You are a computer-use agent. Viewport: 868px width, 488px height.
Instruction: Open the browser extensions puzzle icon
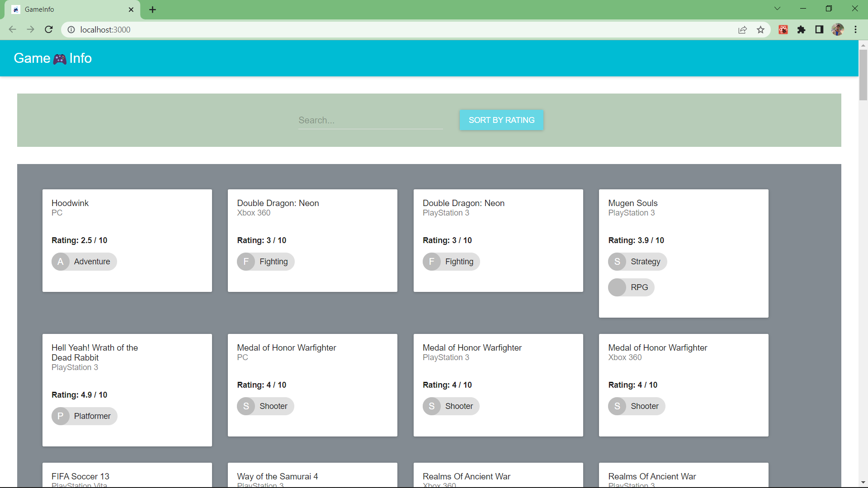coord(801,30)
